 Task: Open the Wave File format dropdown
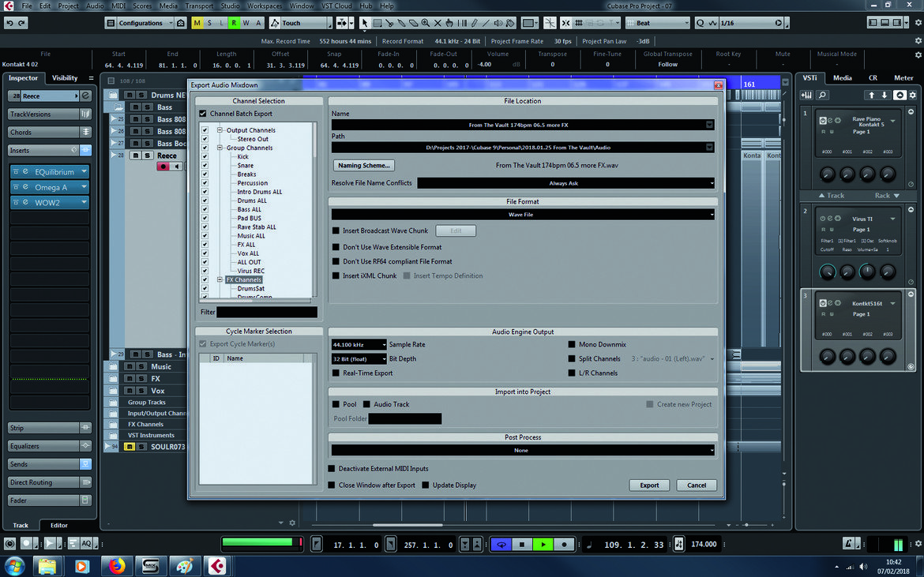pos(523,215)
